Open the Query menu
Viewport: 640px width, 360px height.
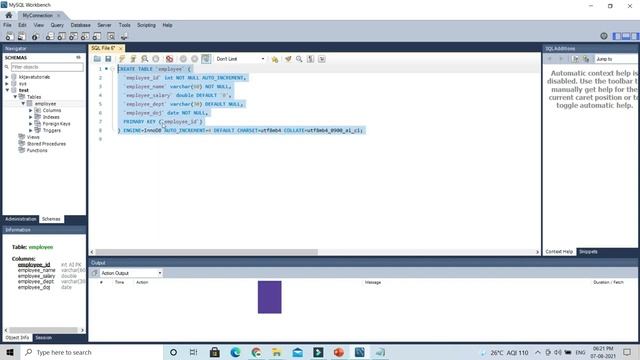tap(57, 25)
